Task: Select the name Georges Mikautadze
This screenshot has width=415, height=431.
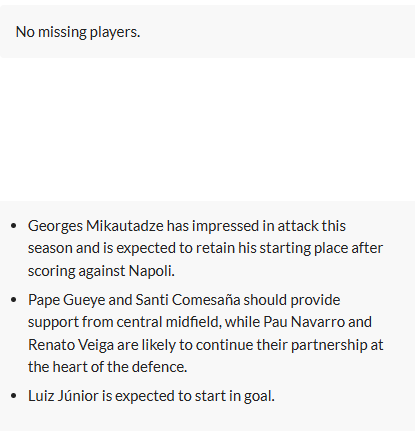Action: 96,226
